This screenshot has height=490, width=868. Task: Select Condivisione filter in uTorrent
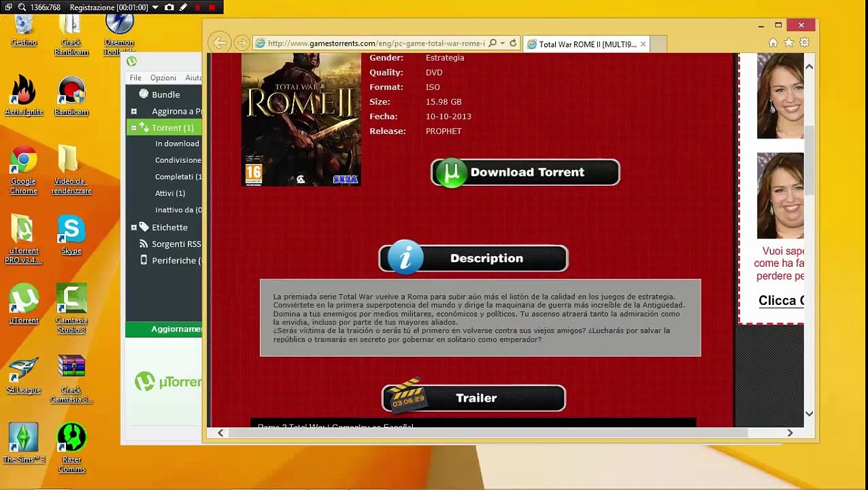178,160
